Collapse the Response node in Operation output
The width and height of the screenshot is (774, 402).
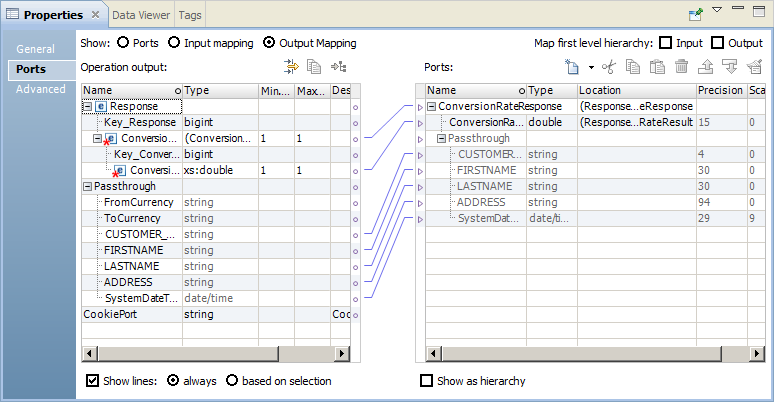[88, 106]
